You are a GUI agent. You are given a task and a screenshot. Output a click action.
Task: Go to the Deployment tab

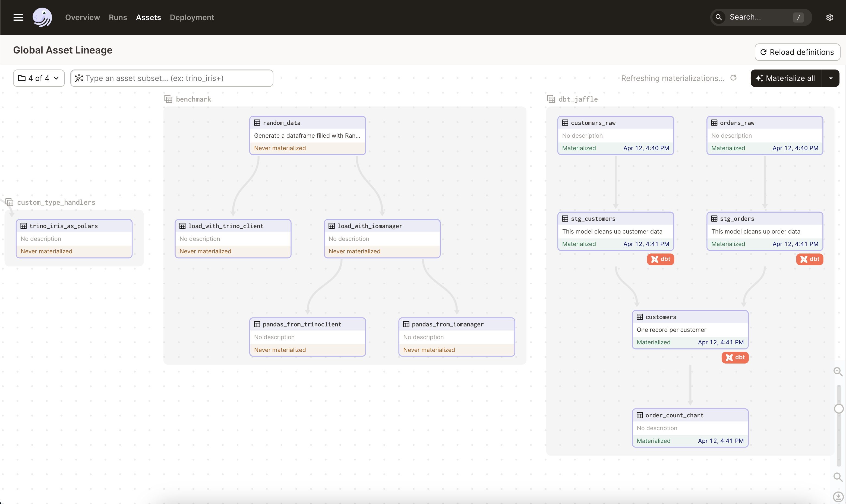pos(192,17)
